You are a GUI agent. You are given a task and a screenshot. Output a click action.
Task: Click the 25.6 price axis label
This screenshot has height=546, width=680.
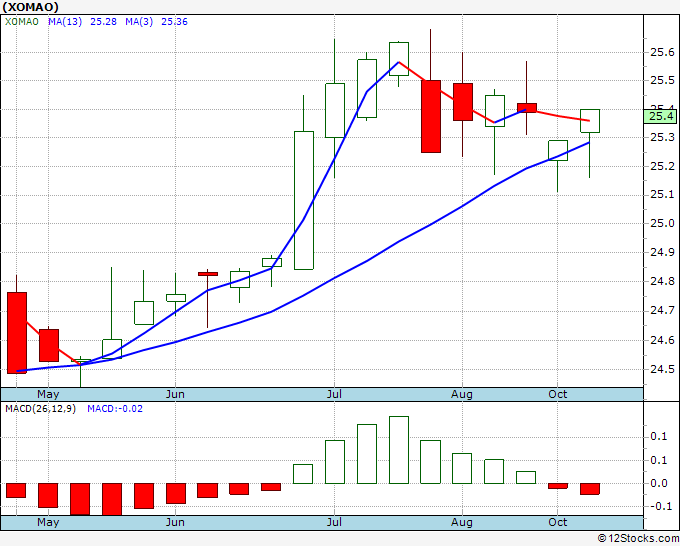click(662, 52)
